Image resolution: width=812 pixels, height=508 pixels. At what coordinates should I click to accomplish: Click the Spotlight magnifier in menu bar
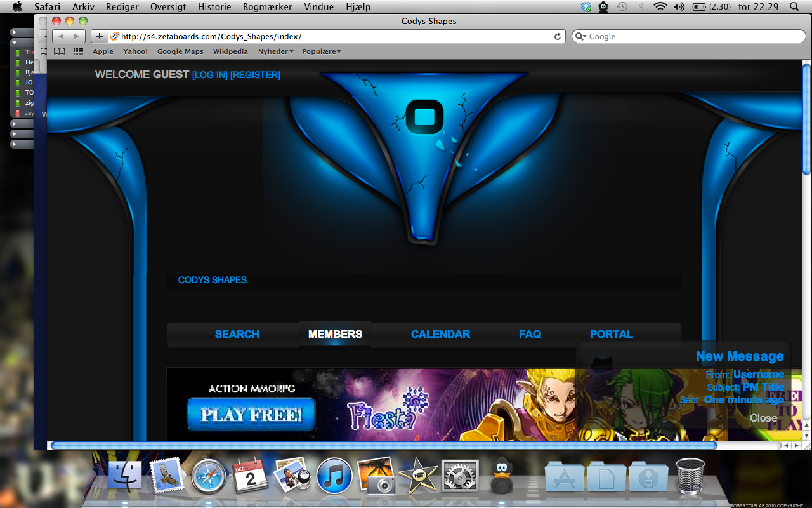point(794,7)
